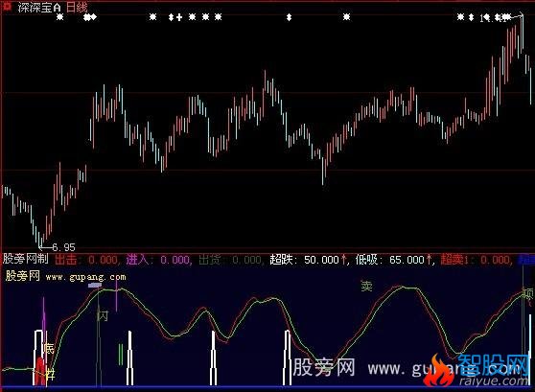
Task: Click the short green double bar in indicator
Action: click(x=121, y=354)
